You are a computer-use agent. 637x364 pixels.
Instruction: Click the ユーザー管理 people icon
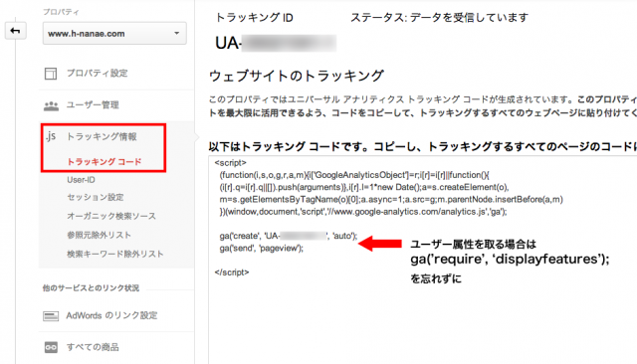[x=51, y=105]
